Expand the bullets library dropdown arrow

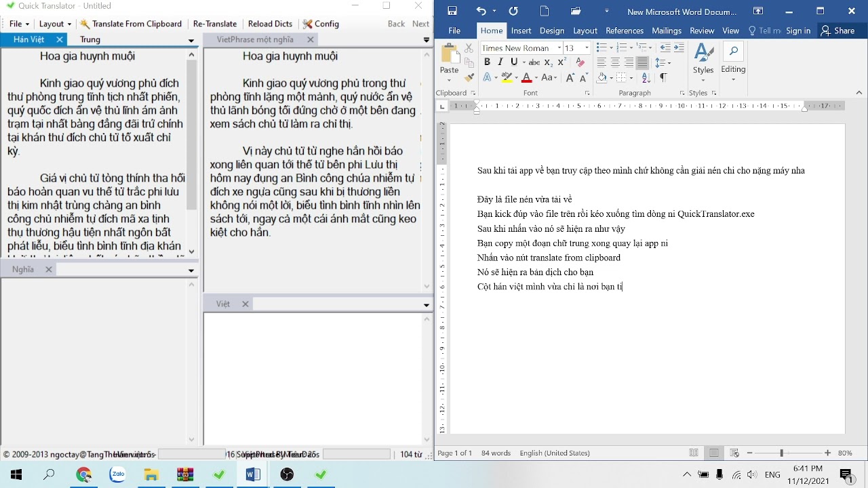tap(611, 47)
